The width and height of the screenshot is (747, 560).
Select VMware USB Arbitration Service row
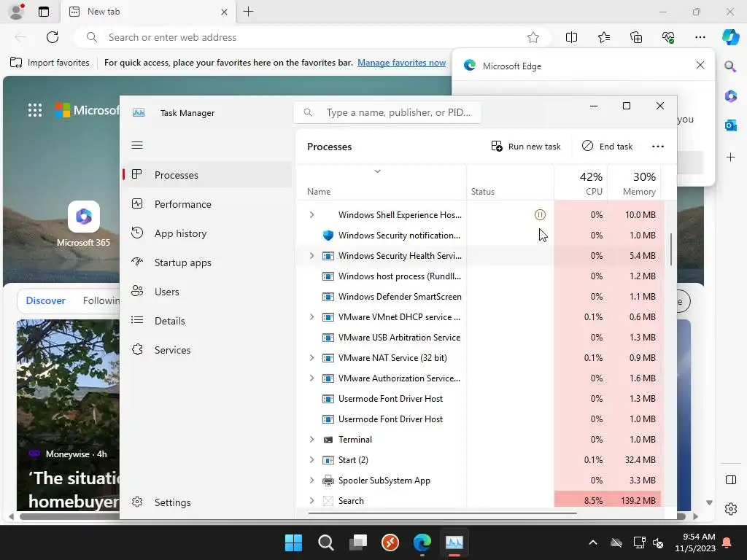tap(479, 337)
